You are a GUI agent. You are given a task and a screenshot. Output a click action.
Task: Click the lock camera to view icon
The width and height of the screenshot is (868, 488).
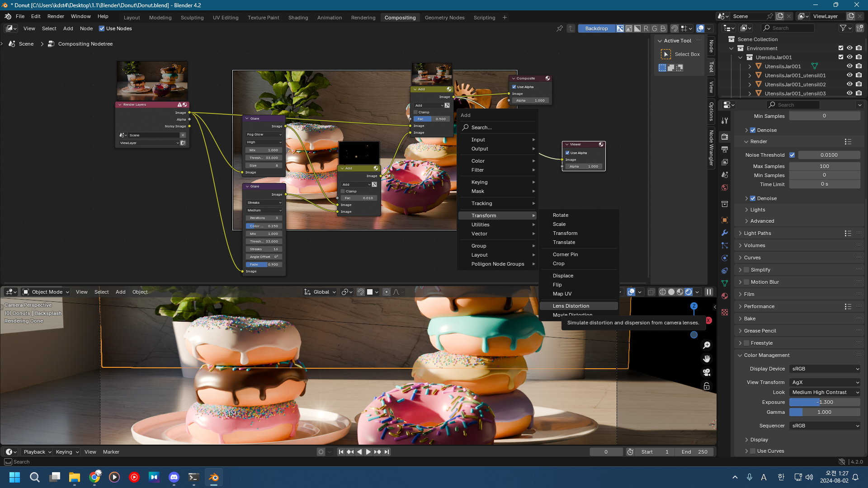(x=707, y=386)
